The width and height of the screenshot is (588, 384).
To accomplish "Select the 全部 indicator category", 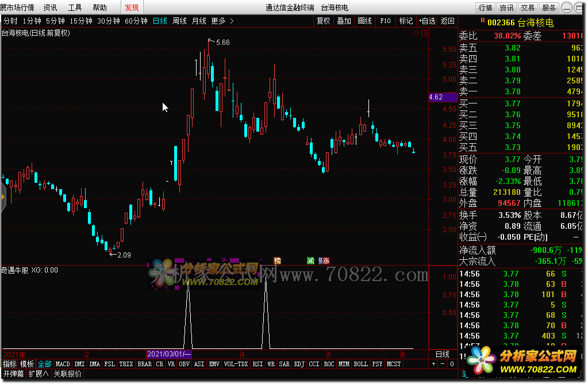I will click(x=45, y=364).
